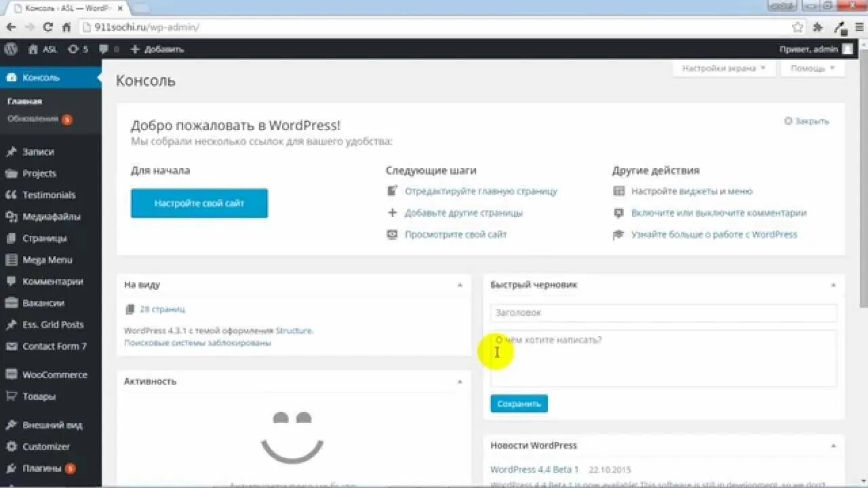
Task: Click Привет, admin account link
Action: tap(808, 49)
